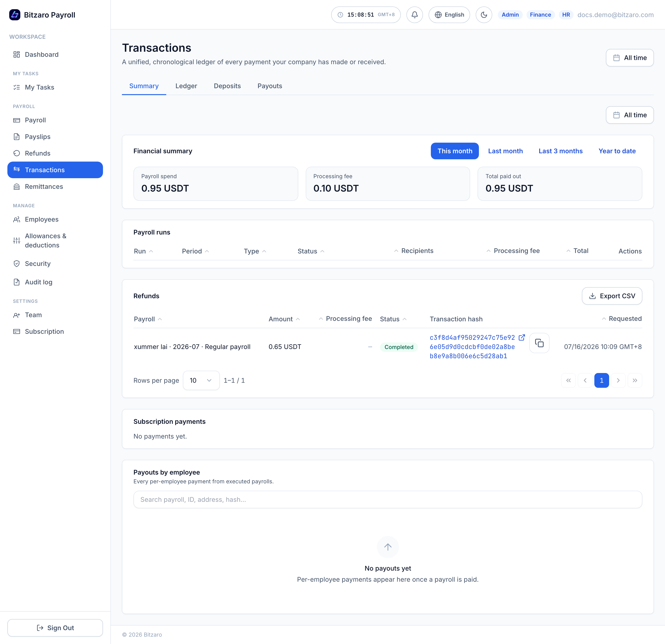The image size is (665, 644).
Task: Open the All time filter below the tabs
Action: point(630,115)
